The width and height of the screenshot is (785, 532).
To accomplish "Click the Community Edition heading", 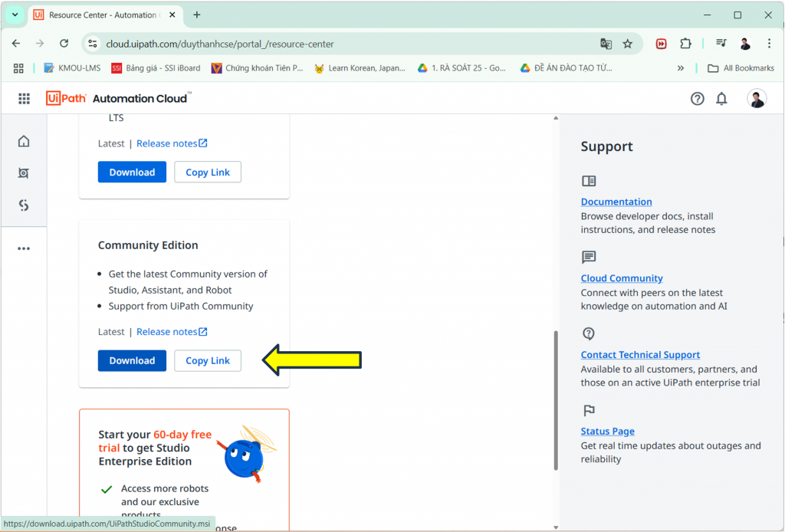I will pos(148,245).
